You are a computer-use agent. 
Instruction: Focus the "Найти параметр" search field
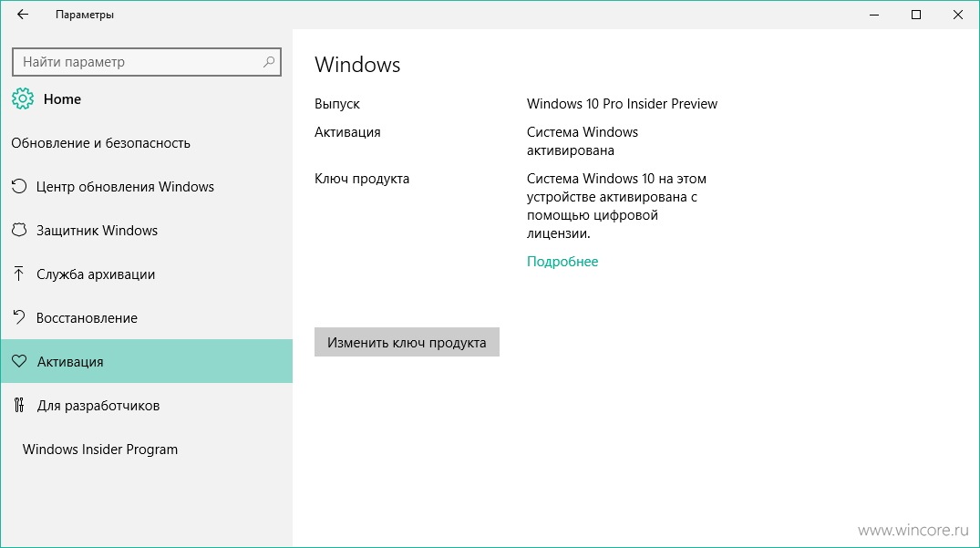click(147, 62)
